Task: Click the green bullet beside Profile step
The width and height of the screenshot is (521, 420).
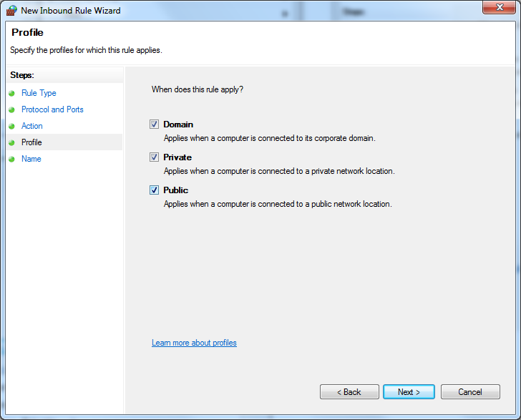Action: pos(11,143)
